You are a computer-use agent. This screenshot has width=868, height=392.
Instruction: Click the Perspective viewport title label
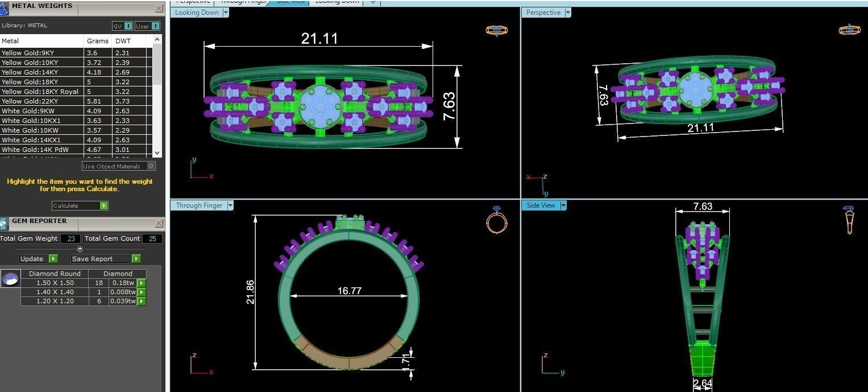(x=543, y=13)
